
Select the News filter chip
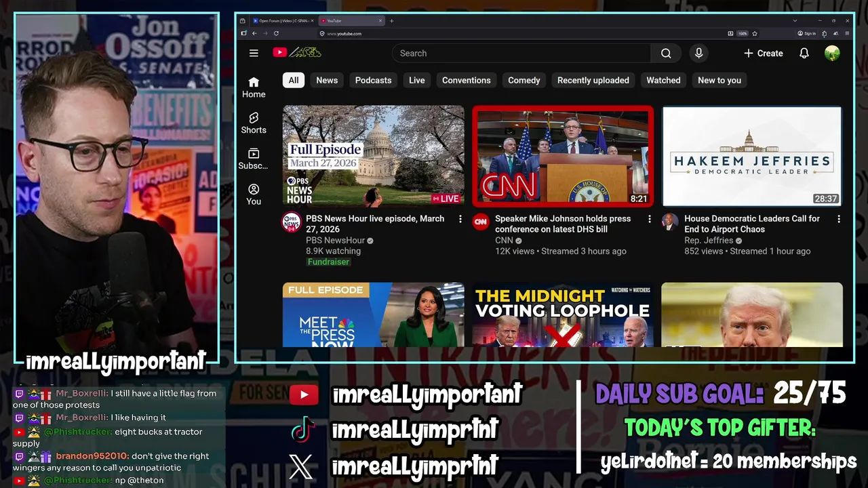coord(327,80)
